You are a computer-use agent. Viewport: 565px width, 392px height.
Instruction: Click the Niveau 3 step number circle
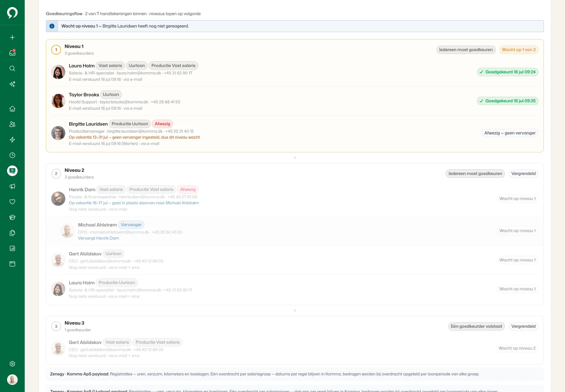tap(56, 326)
